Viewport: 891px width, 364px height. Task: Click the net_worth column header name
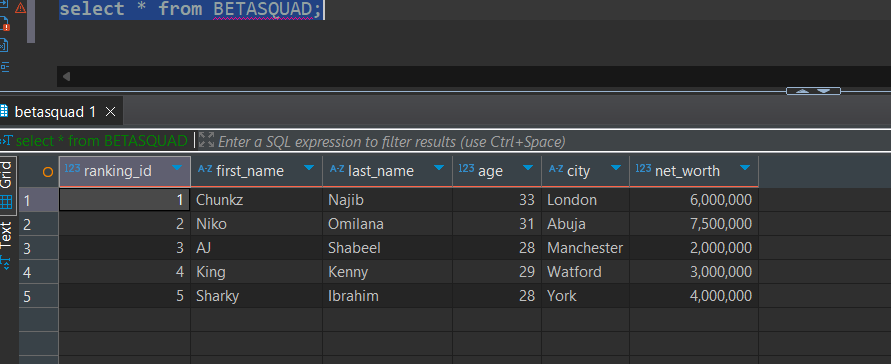(x=687, y=171)
